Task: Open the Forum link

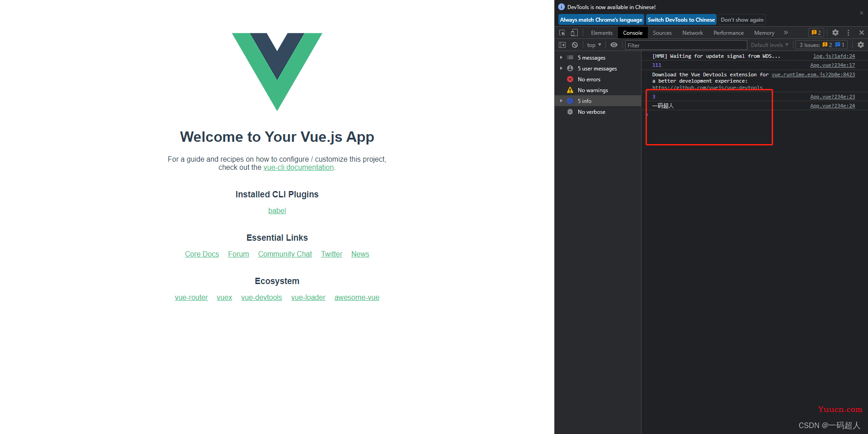Action: click(238, 254)
